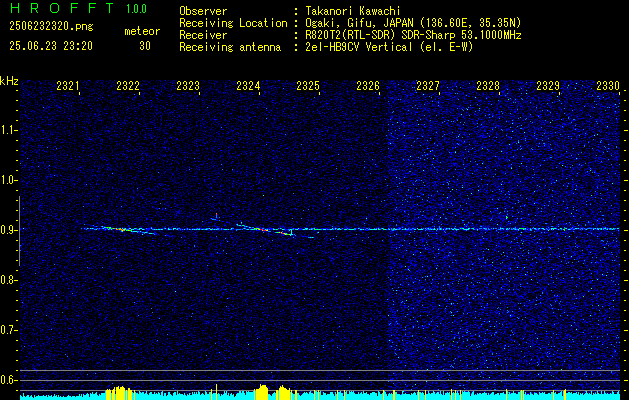Click the meteor echo trace near 2322
This screenshot has width=629, height=400.
point(128,230)
